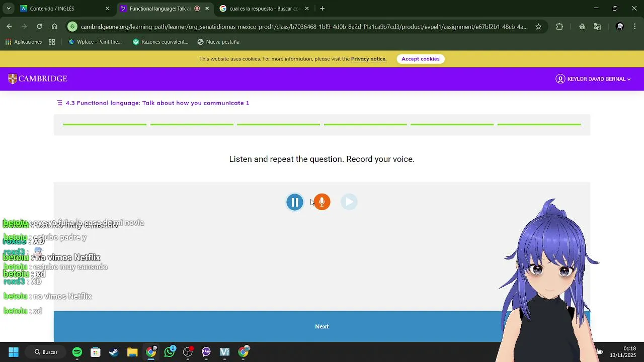Reload the current page
644x362 pixels.
pos(39,27)
